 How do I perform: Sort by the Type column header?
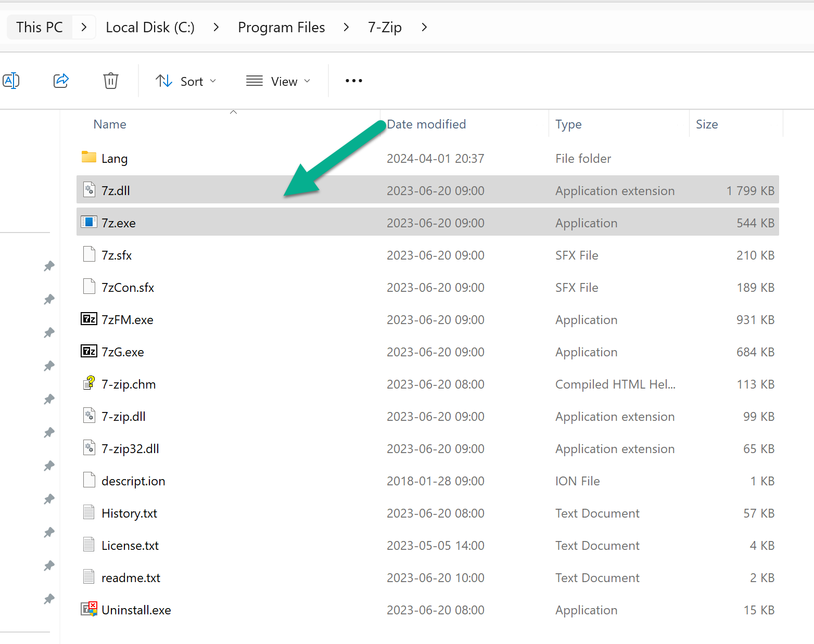(568, 124)
